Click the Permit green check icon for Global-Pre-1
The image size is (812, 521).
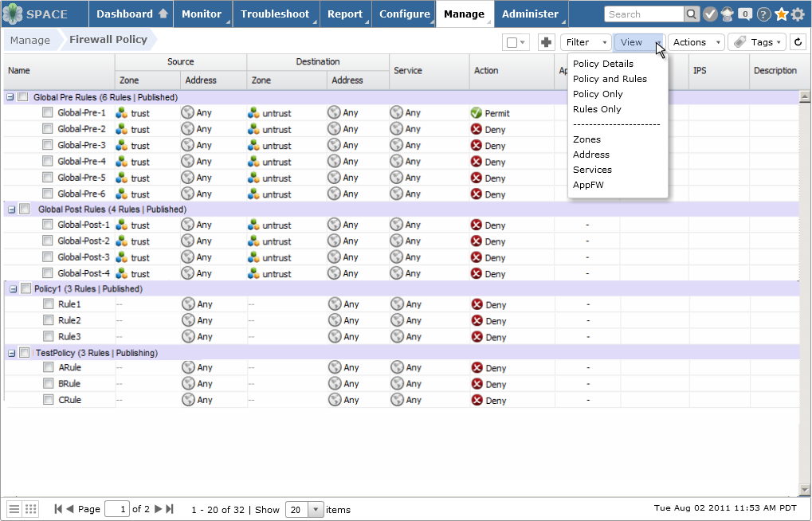(x=477, y=113)
